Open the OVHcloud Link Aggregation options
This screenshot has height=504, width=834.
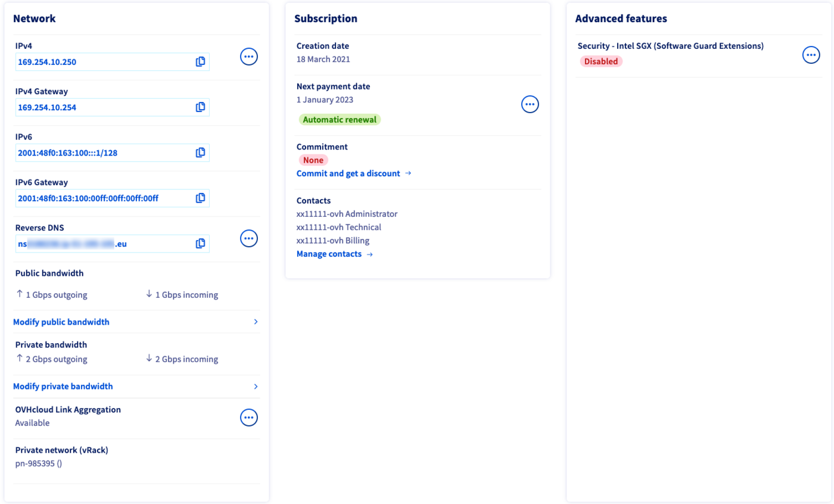(248, 417)
